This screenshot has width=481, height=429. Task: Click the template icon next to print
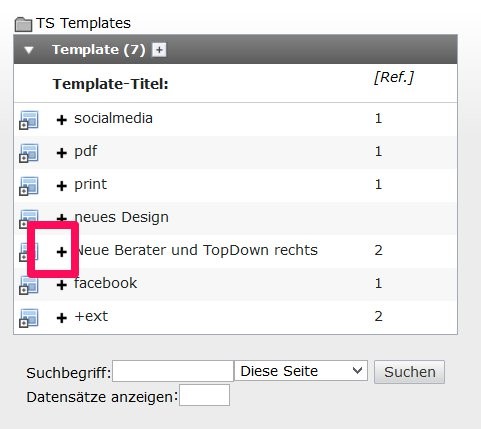29,186
